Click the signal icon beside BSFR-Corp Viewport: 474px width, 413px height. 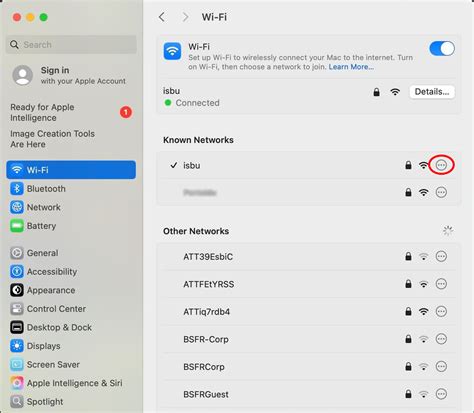(424, 339)
